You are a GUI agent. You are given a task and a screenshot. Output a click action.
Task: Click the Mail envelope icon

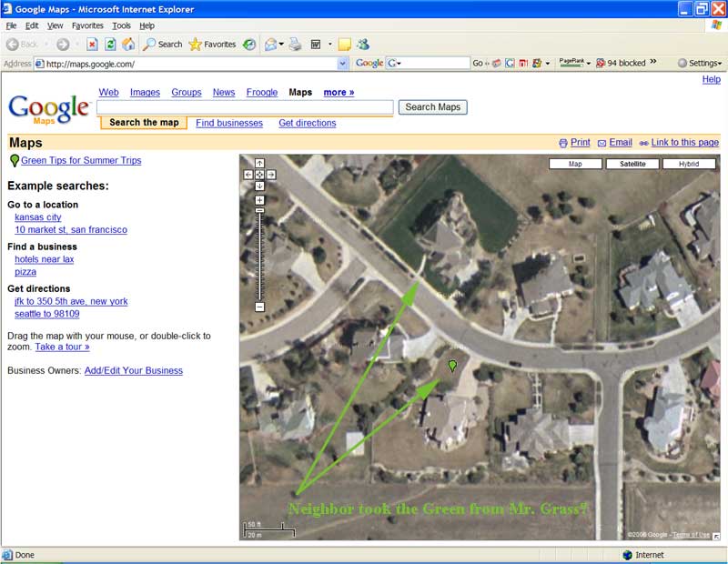click(x=270, y=45)
